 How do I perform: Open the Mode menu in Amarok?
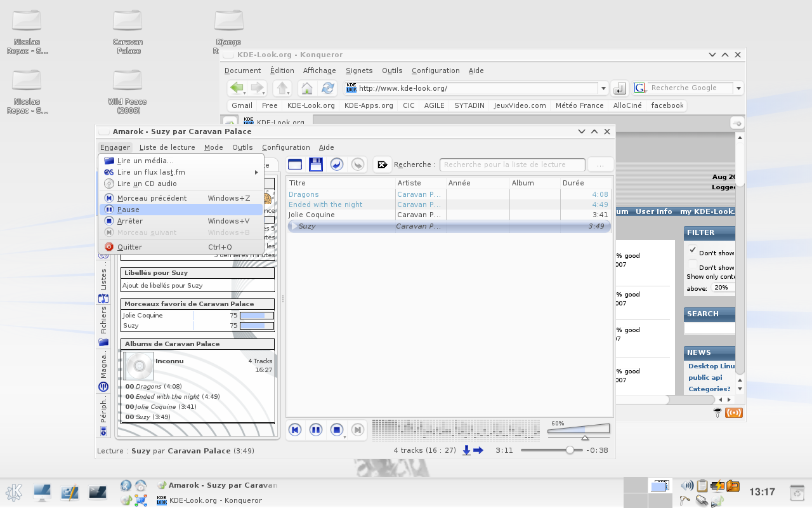(214, 147)
